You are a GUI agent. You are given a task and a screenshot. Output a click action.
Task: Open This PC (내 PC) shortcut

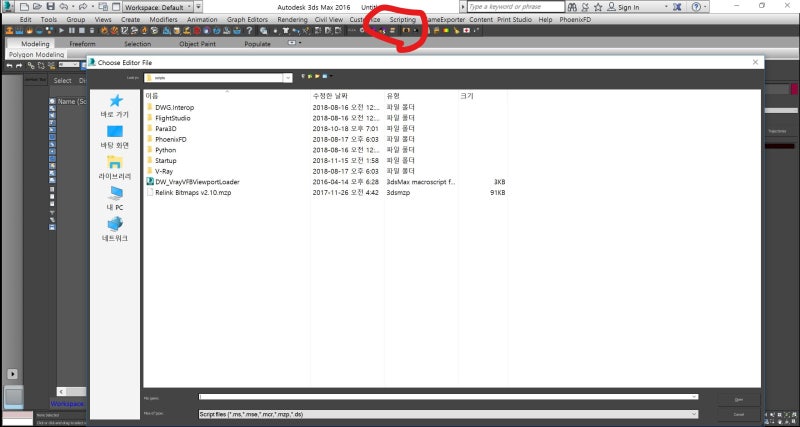pyautogui.click(x=115, y=199)
